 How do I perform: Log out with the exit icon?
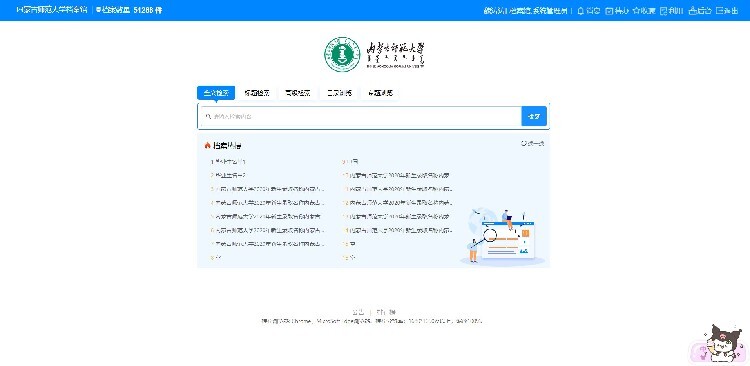(720, 11)
